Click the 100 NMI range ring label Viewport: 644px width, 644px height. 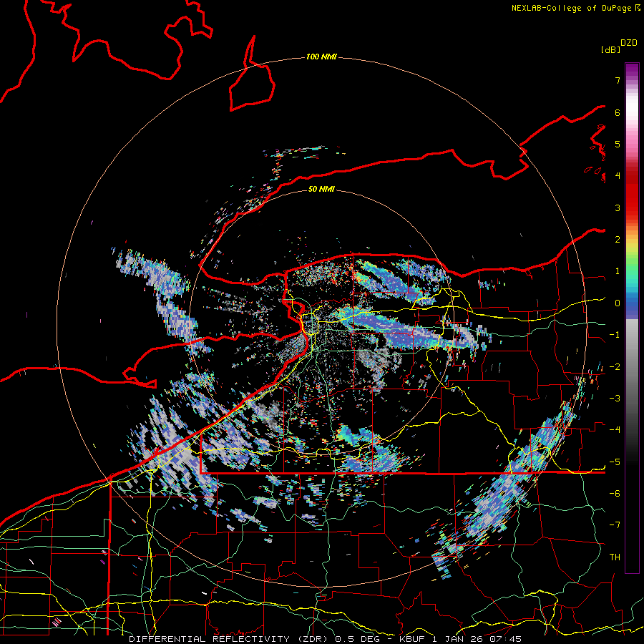(x=321, y=57)
